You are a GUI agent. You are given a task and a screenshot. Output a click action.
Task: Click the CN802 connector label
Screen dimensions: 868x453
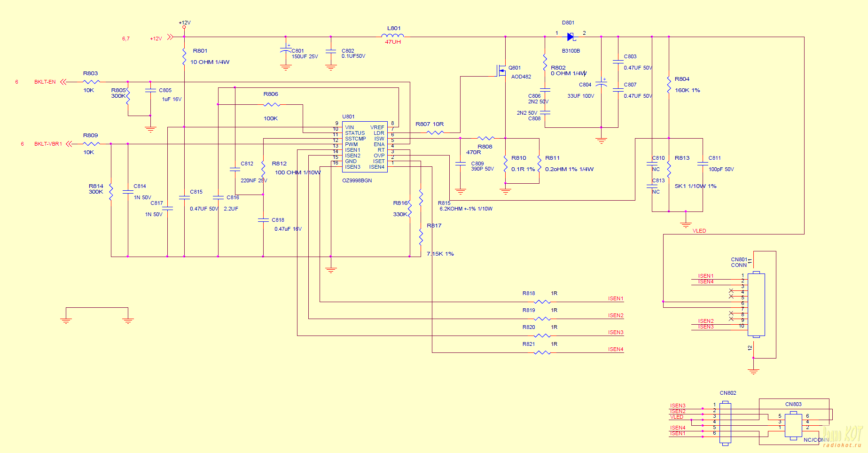coord(728,393)
